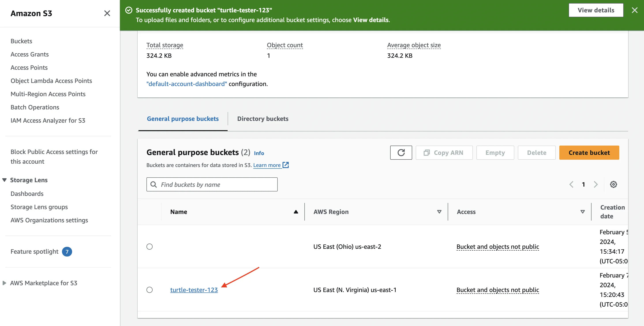Viewport: 644px width, 326px height.
Task: Go to next page of buckets
Action: pos(596,184)
